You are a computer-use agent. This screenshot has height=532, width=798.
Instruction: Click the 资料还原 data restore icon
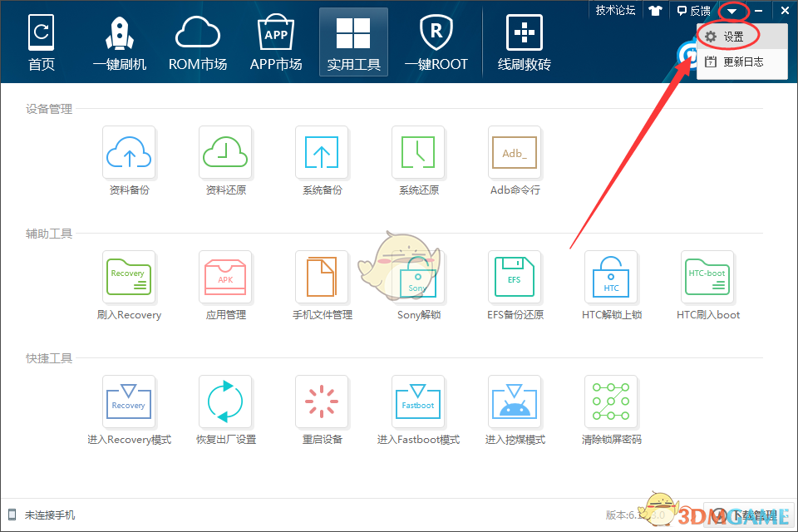[225, 153]
